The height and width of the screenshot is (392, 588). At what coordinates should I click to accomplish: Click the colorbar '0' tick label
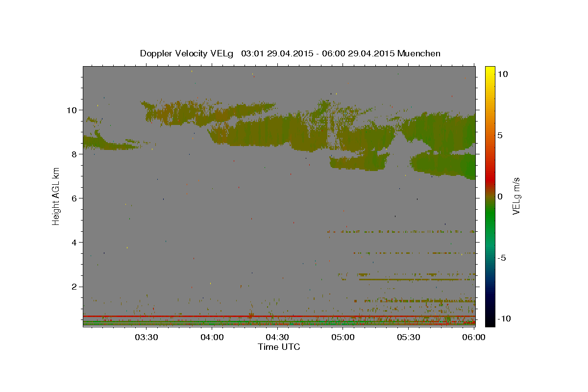coord(501,196)
